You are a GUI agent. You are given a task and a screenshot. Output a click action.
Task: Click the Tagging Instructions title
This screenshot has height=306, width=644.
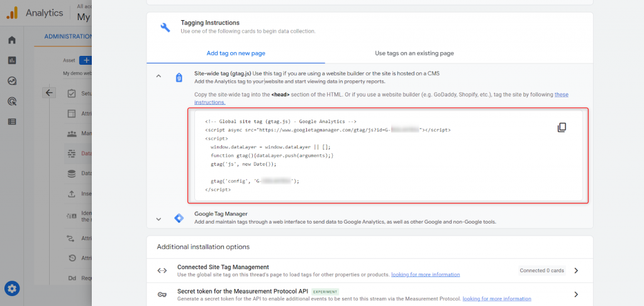(210, 23)
